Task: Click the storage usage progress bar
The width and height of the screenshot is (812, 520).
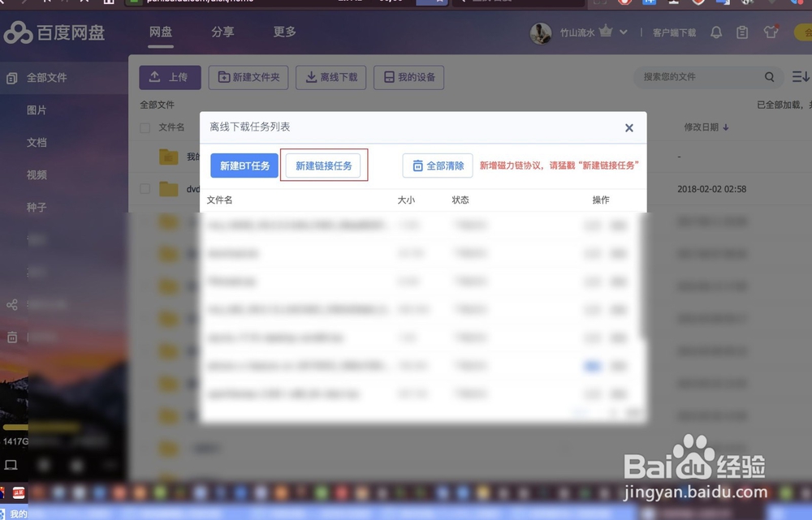Action: (41, 428)
